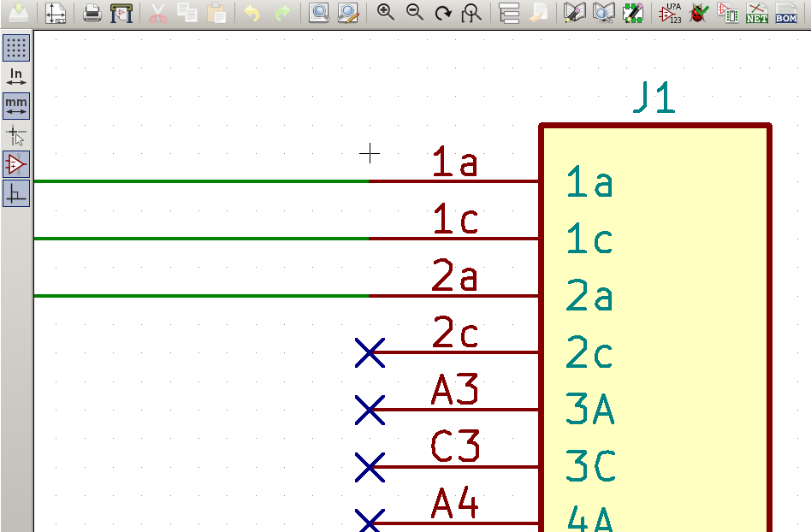Select pin name 1a inside J1
The width and height of the screenshot is (811, 532).
[x=589, y=181]
